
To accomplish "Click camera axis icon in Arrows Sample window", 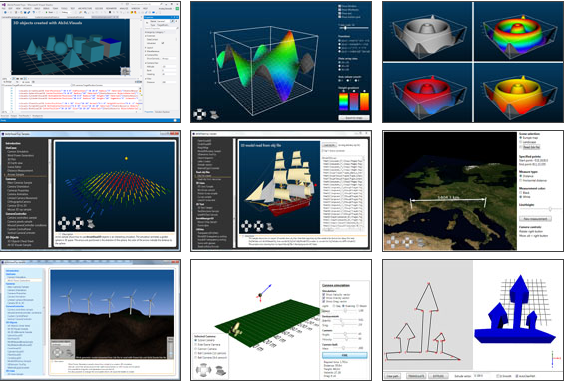I will tap(91, 224).
